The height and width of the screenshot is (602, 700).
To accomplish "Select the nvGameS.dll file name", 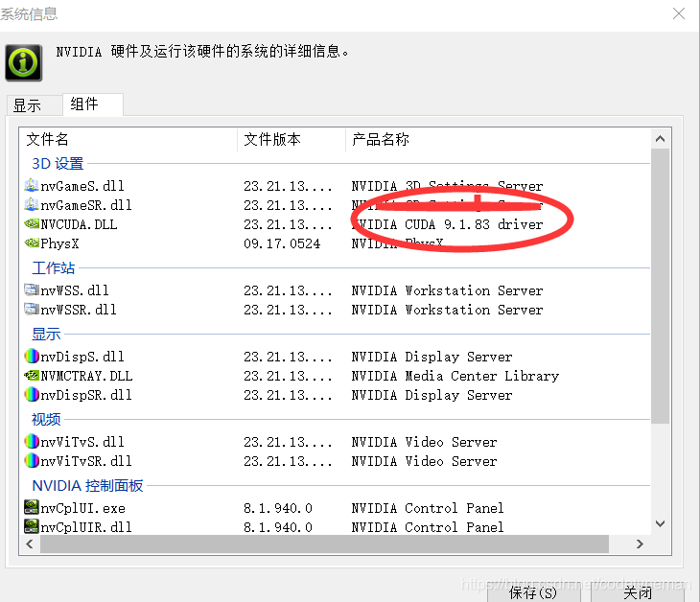I will (82, 186).
